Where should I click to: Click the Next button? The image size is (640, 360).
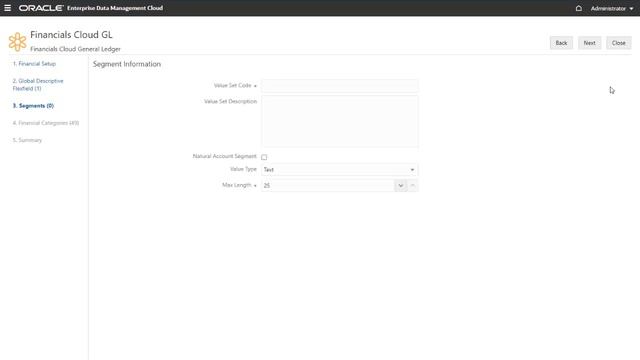pos(589,43)
